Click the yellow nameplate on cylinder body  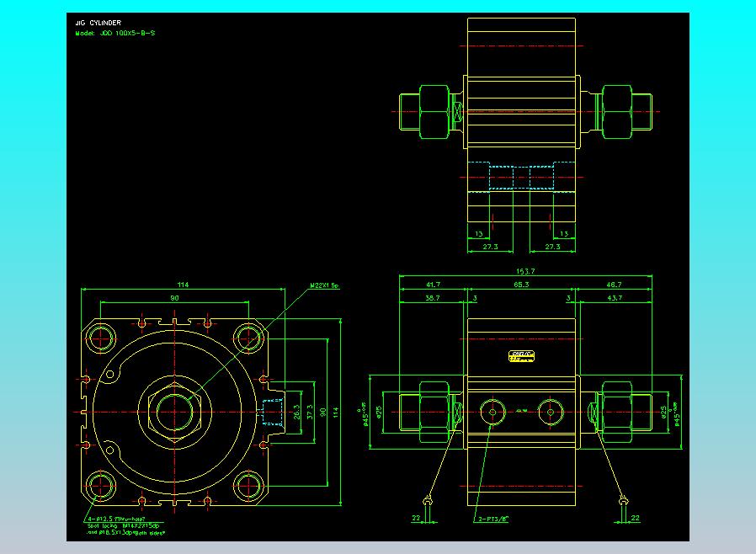pyautogui.click(x=521, y=356)
